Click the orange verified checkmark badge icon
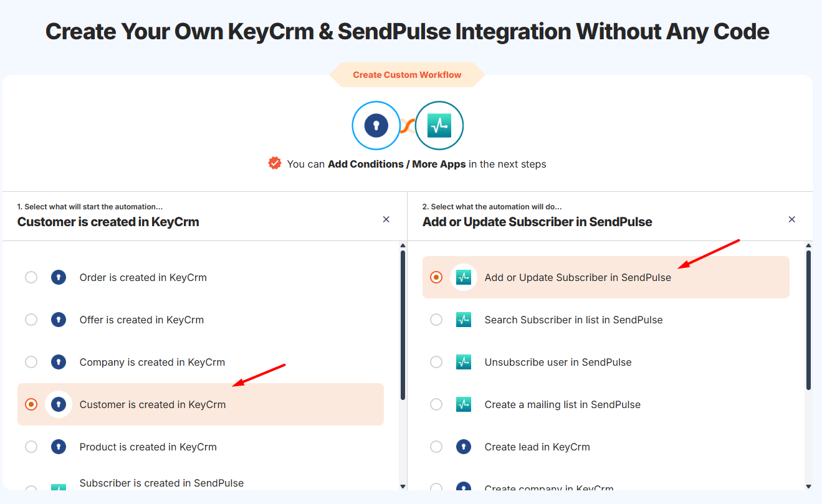The width and height of the screenshot is (822, 504). pos(275,163)
